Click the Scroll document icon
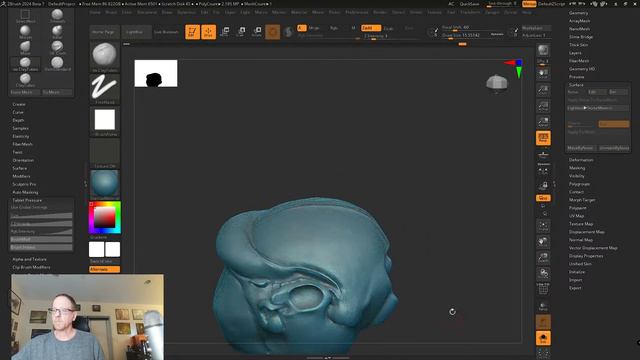Viewport: 640px width, 360px height. (543, 73)
